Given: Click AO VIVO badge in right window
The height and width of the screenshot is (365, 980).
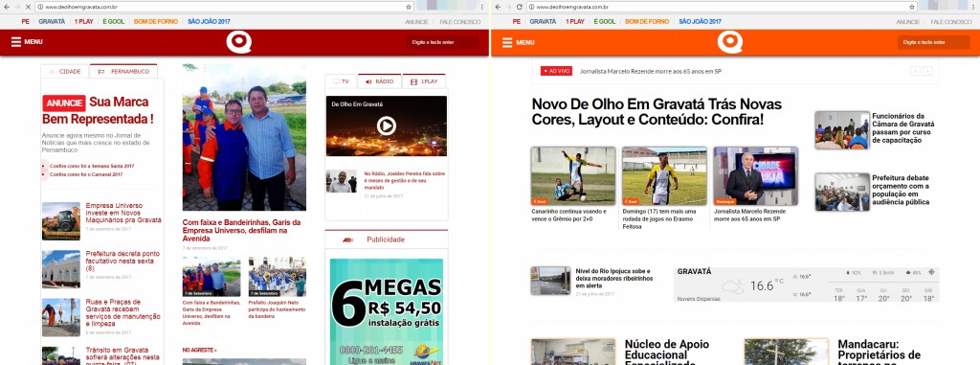Looking at the screenshot, I should pos(556,71).
